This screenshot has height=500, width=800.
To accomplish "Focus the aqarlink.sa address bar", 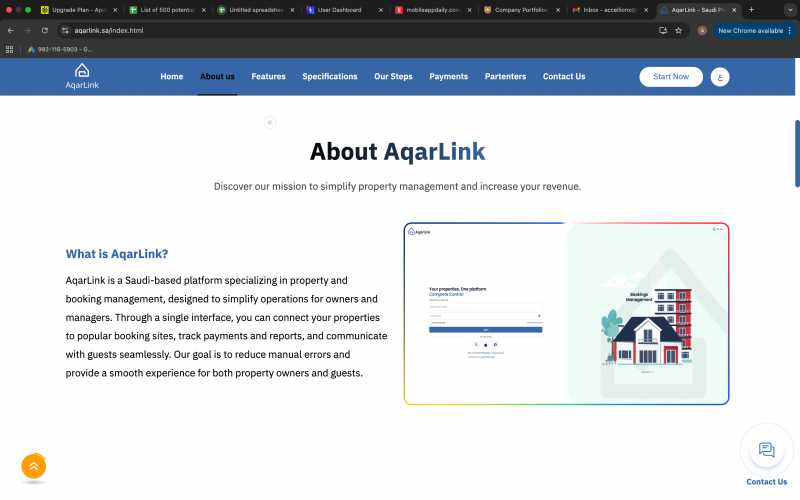I will 357,31.
